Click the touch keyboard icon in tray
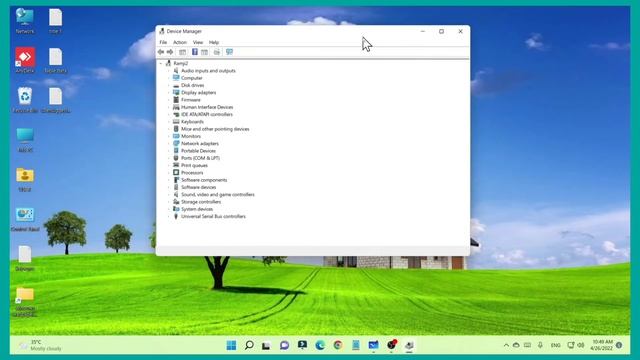 tap(527, 345)
